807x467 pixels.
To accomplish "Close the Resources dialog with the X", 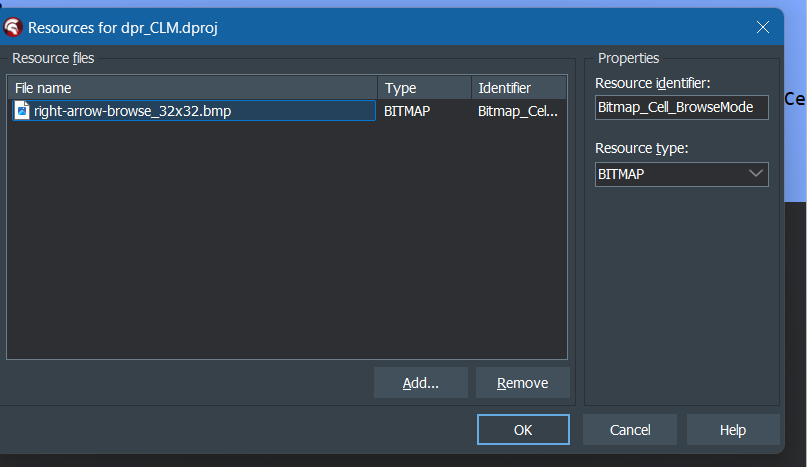I will point(763,27).
